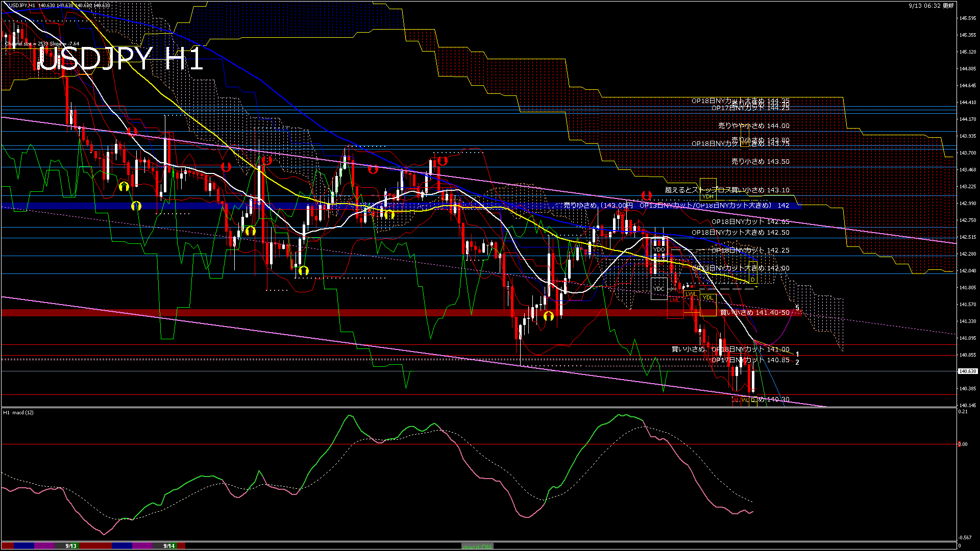Viewport: 980px width, 551px height.
Task: Click the 145.595 price scale value
Action: 968,18
